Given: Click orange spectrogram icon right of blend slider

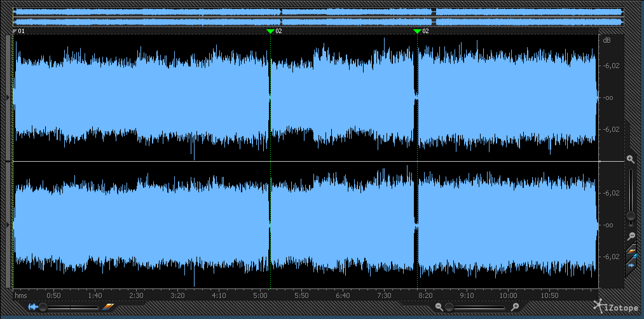Looking at the screenshot, I should click(107, 307).
